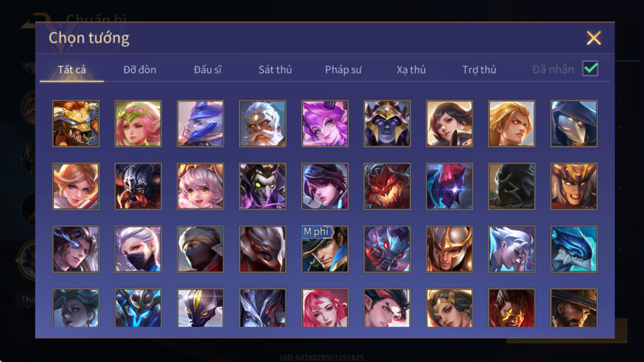Open the 'Sát thủ' tab
This screenshot has width=644, height=362.
tap(275, 69)
